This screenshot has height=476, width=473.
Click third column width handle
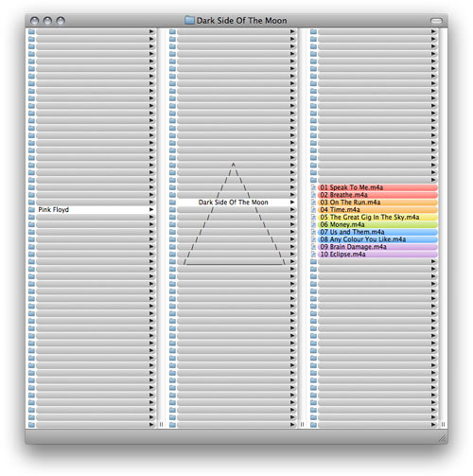click(x=443, y=425)
